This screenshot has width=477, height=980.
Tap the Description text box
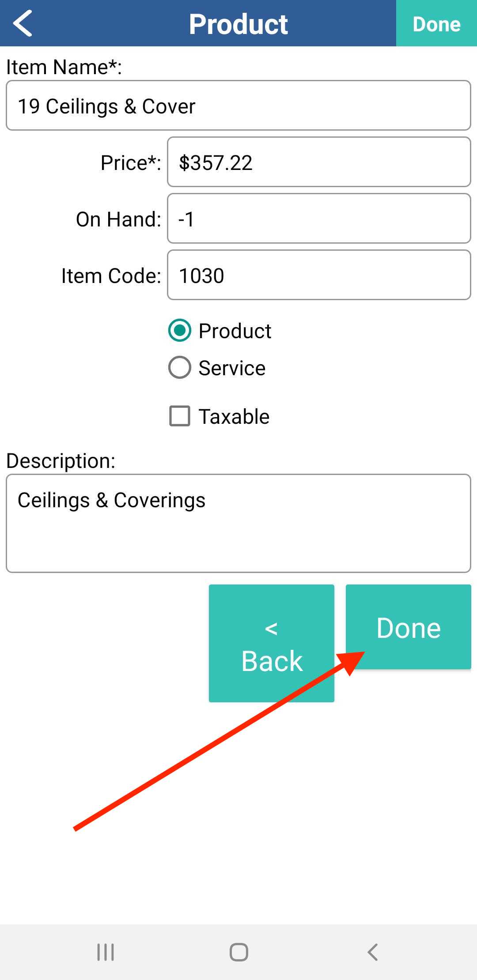[238, 524]
